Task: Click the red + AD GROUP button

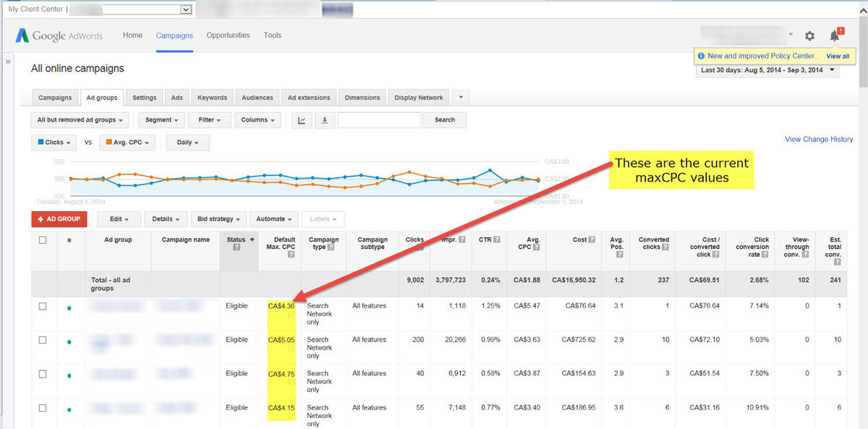Action: pos(59,218)
